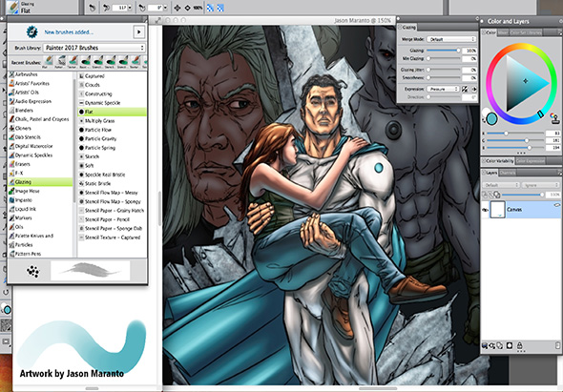
Task: Click the dab preview icon below brush list
Action: [x=32, y=271]
